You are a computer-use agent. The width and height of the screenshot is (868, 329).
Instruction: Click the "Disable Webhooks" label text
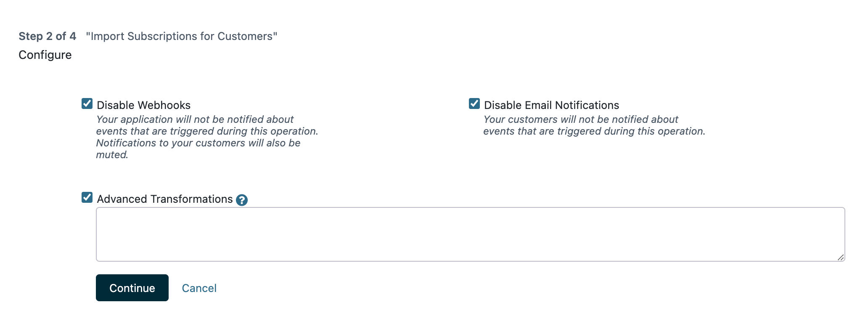pos(143,105)
